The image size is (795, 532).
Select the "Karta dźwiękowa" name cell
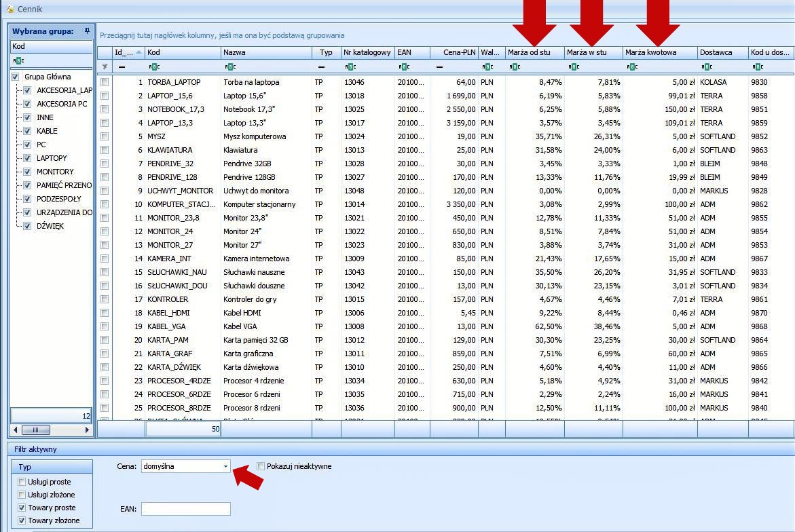267,367
